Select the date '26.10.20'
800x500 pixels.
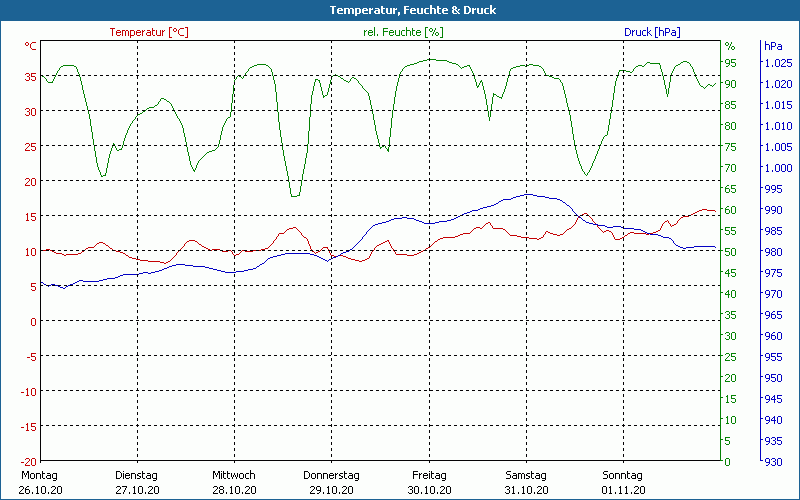[x=40, y=490]
